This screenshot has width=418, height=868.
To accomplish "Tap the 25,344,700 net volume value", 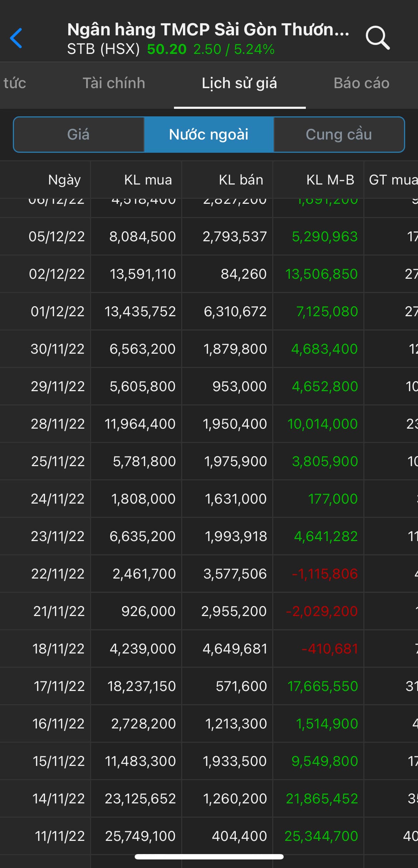I will [x=321, y=836].
